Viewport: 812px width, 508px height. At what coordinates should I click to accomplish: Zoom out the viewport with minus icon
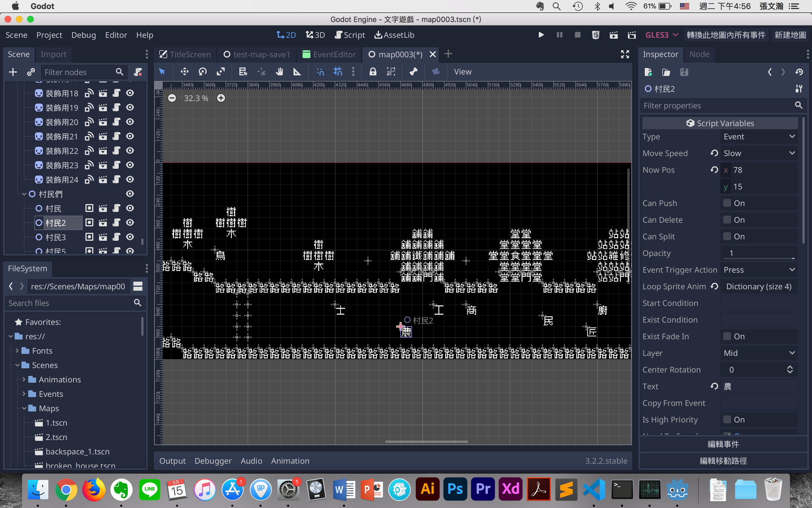click(x=172, y=98)
